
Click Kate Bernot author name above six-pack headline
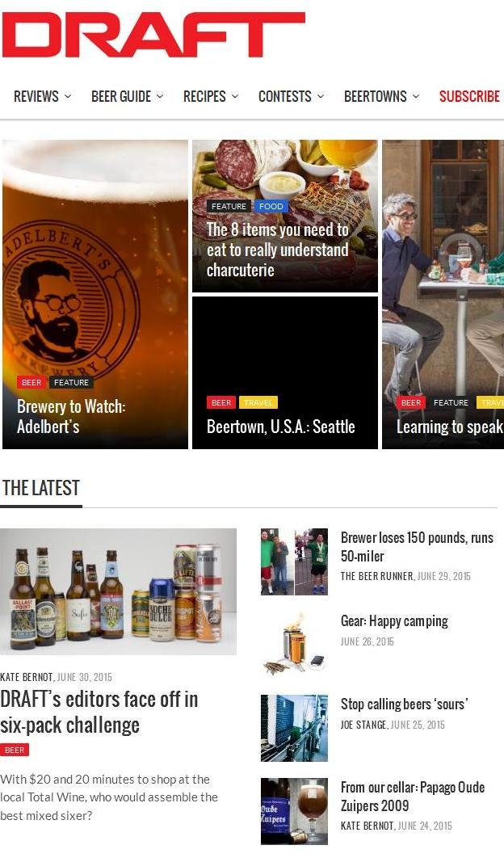pyautogui.click(x=27, y=677)
